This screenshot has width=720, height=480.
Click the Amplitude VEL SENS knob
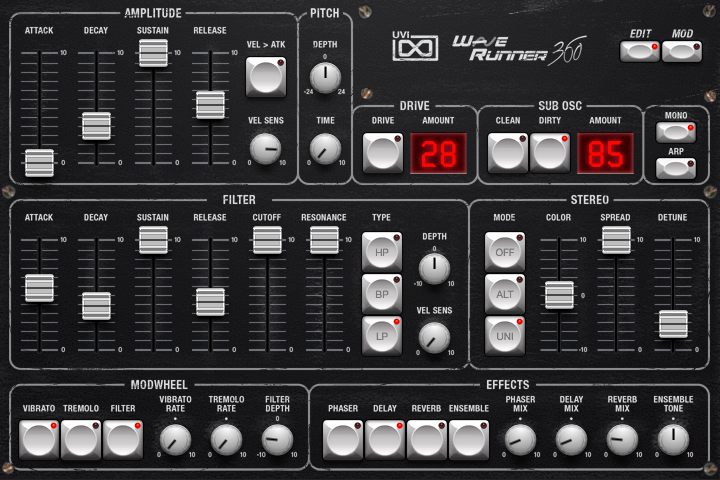click(x=265, y=148)
